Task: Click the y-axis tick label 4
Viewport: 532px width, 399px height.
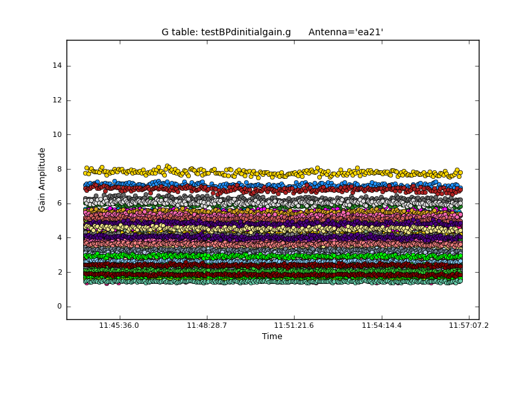Action: pyautogui.click(x=59, y=237)
